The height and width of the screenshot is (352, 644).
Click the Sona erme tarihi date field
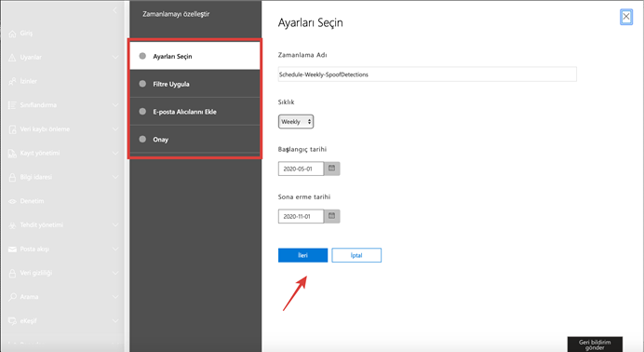301,216
